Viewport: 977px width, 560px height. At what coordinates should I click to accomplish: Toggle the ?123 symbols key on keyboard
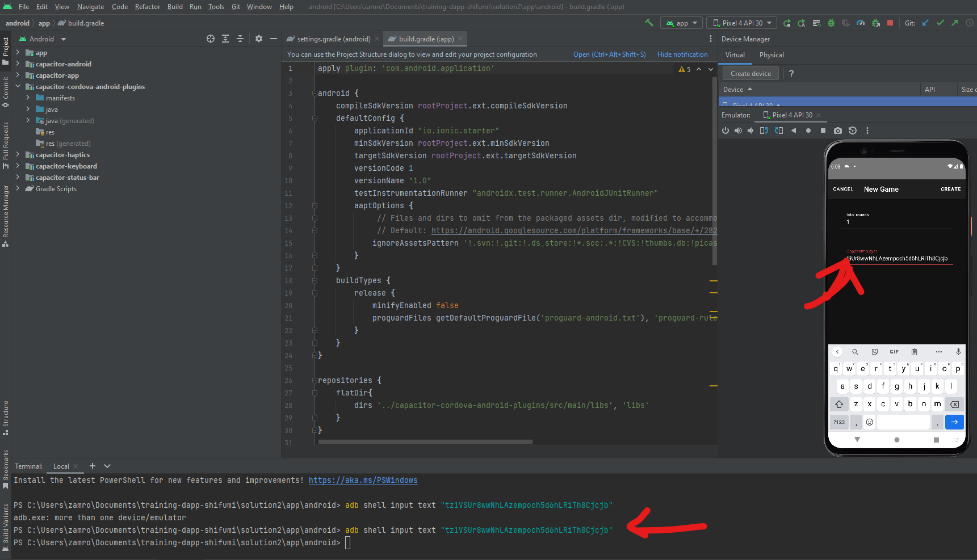(x=839, y=422)
